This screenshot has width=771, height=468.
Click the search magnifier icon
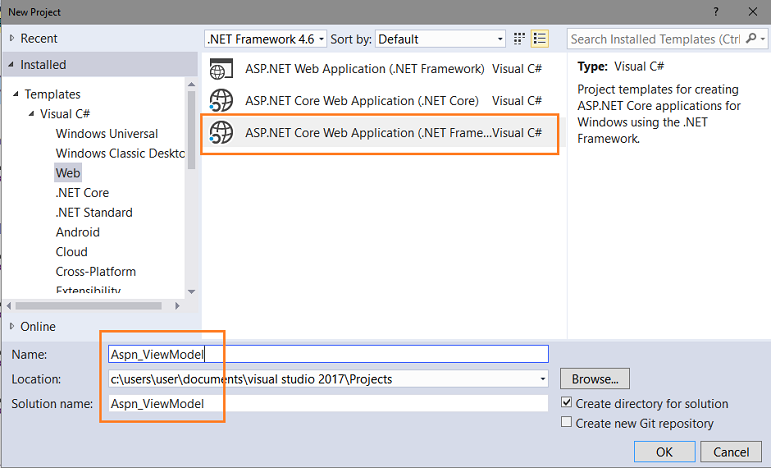751,38
